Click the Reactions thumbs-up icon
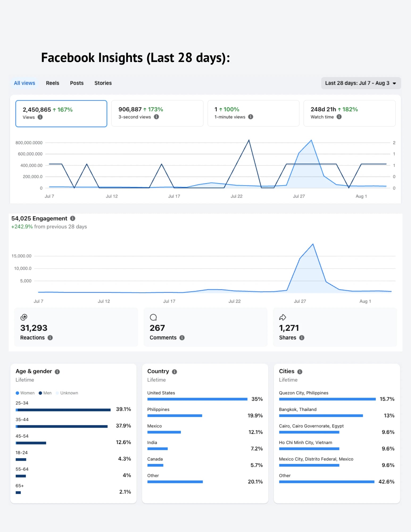The image size is (411, 532). (24, 317)
